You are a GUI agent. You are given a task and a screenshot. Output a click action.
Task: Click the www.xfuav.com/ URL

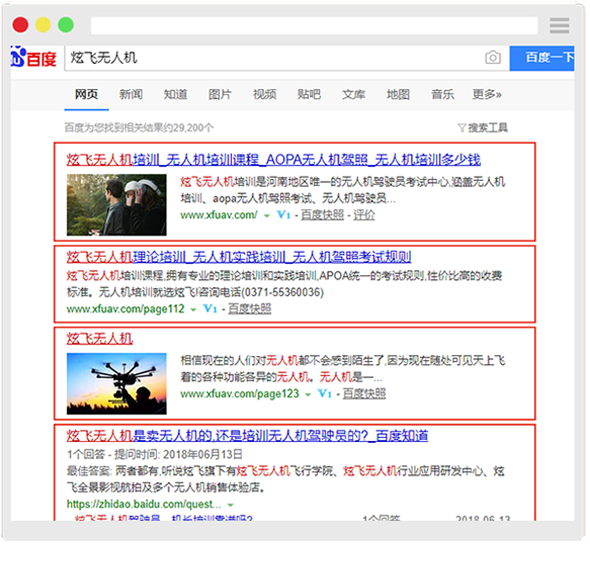[x=219, y=215]
